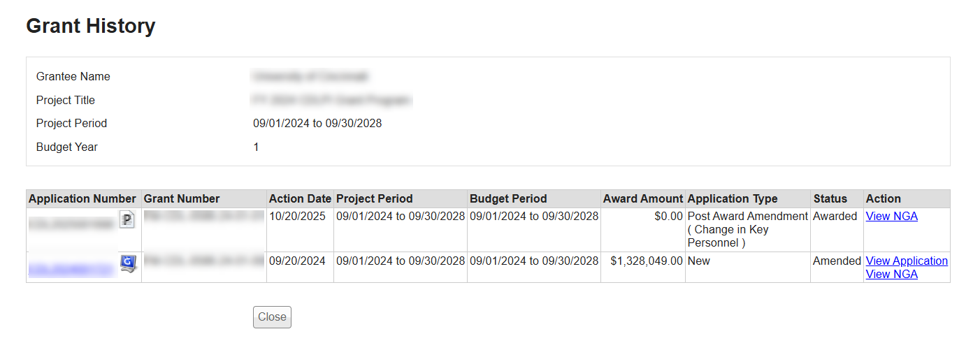The image size is (980, 357).
Task: Click the Award Amount column header
Action: coord(642,198)
